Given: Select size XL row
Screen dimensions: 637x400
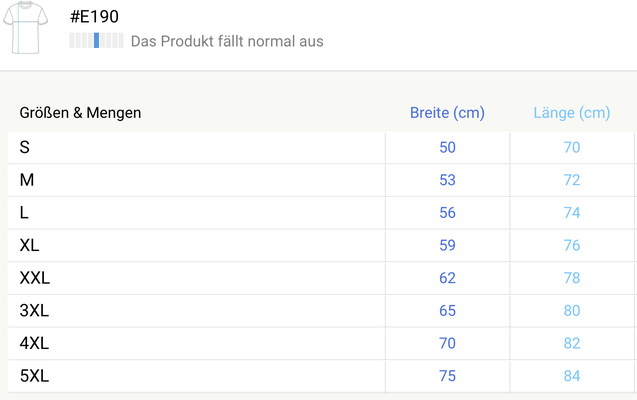Looking at the screenshot, I should click(x=30, y=245).
